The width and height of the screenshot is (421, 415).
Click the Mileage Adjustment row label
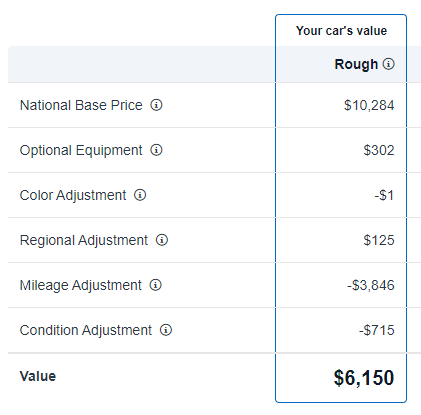[81, 285]
